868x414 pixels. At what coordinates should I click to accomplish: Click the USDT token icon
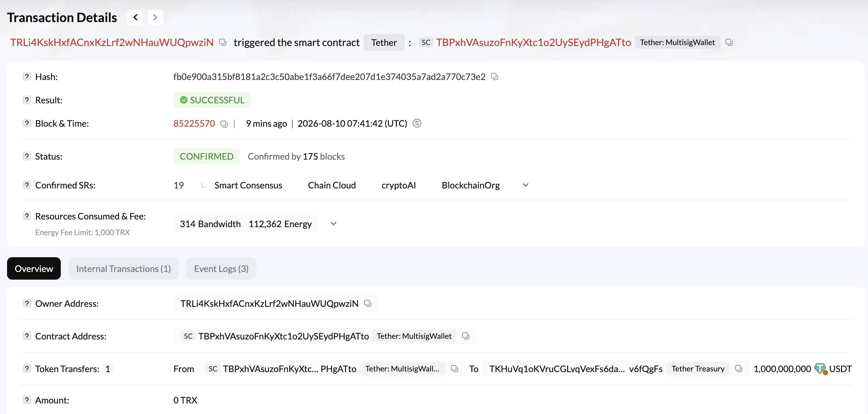[x=820, y=369]
